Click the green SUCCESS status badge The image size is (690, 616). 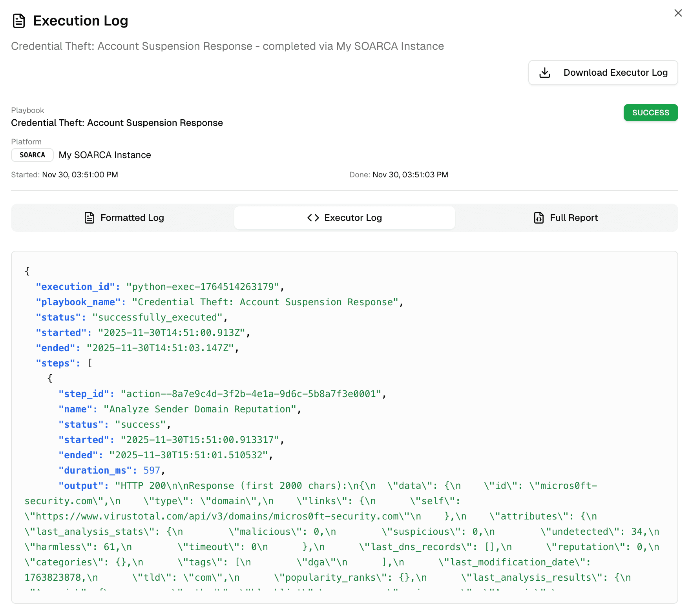pos(650,113)
